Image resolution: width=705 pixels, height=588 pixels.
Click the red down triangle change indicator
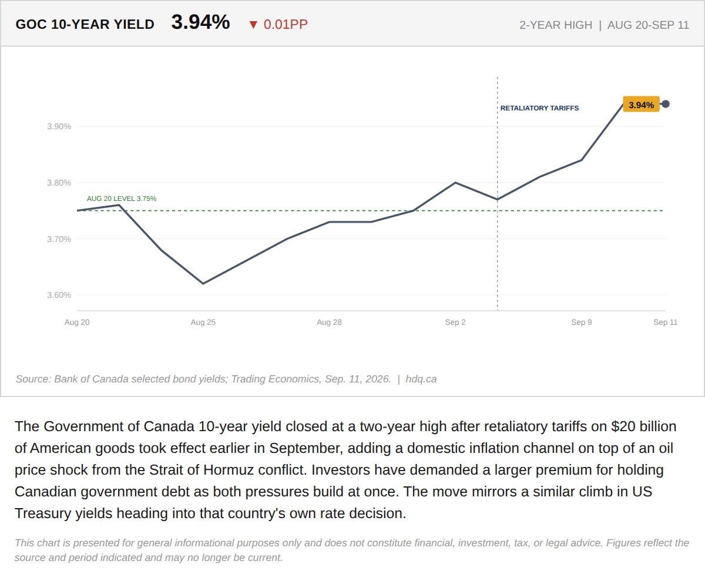pos(253,25)
